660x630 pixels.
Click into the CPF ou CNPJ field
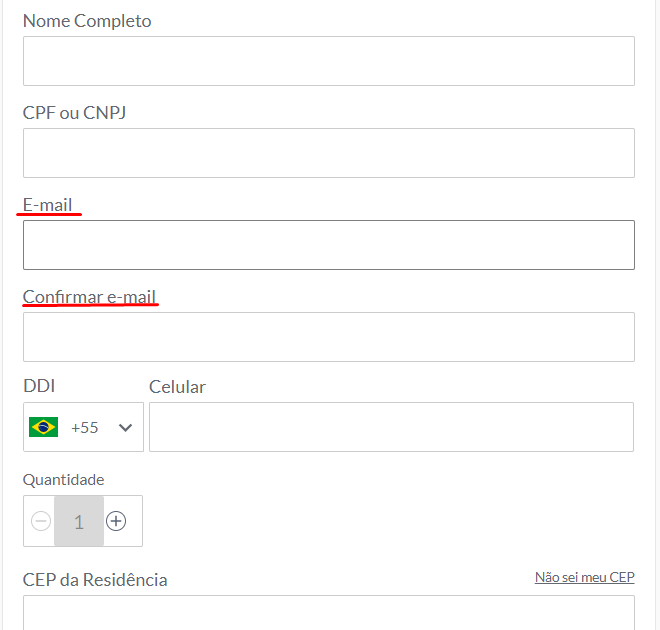328,153
